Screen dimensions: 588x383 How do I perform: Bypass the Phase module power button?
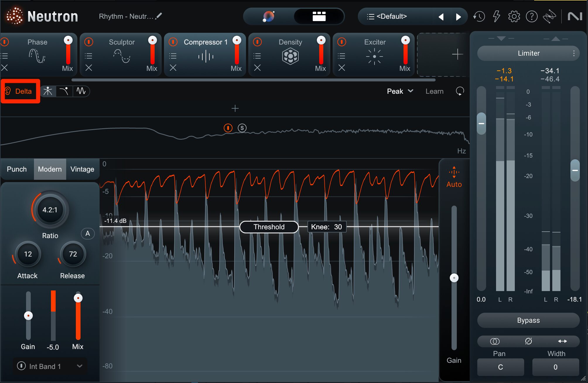coord(5,42)
